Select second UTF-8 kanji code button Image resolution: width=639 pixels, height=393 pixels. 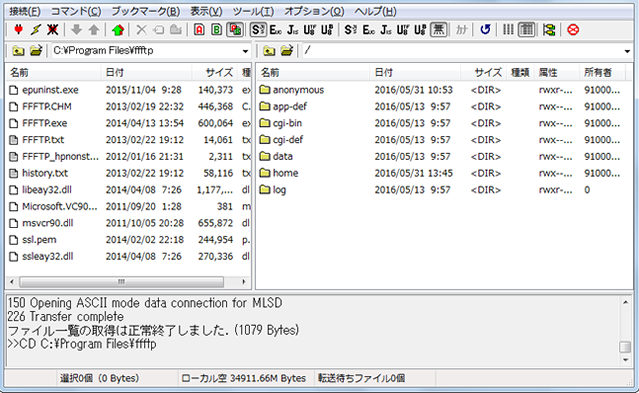403,30
